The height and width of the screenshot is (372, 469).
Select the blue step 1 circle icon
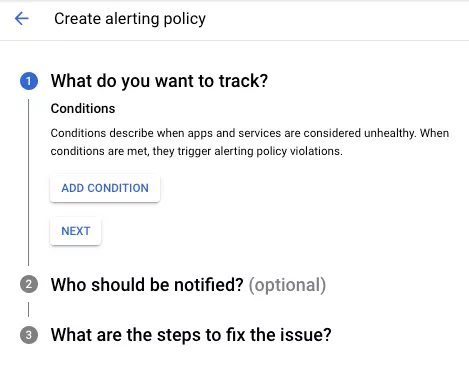29,81
